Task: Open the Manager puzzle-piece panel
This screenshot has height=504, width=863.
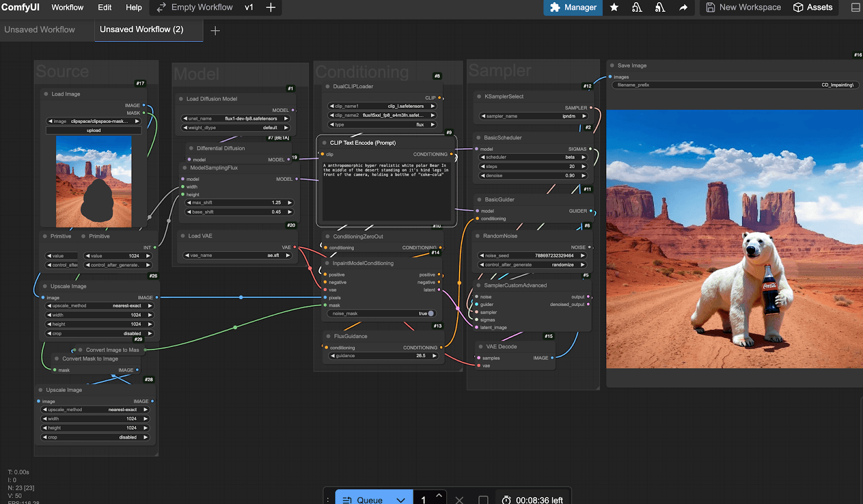Action: [x=573, y=8]
